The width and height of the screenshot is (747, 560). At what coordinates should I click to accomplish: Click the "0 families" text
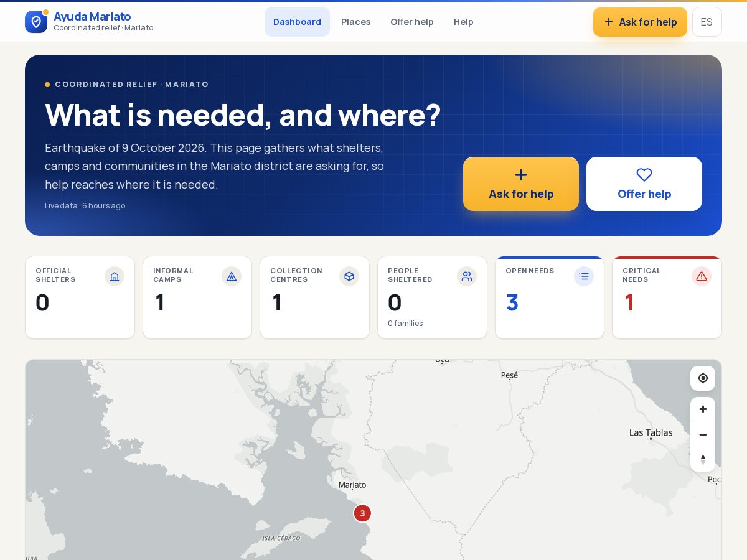405,324
